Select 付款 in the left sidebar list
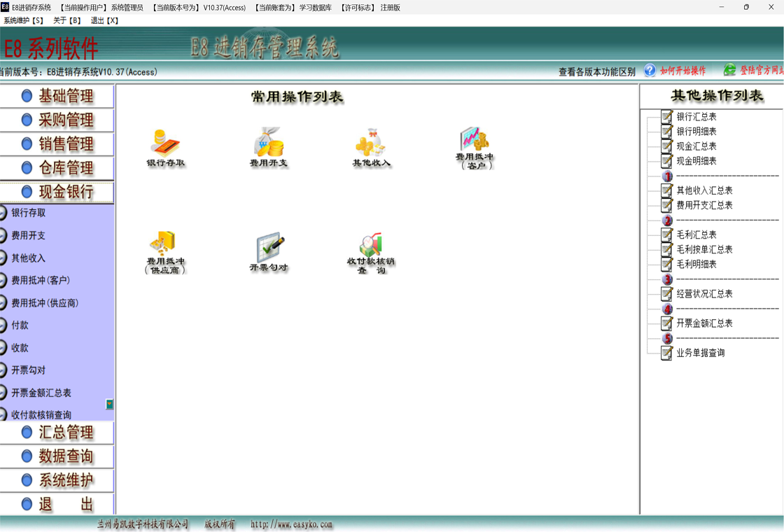Image resolution: width=784 pixels, height=532 pixels. click(x=20, y=325)
